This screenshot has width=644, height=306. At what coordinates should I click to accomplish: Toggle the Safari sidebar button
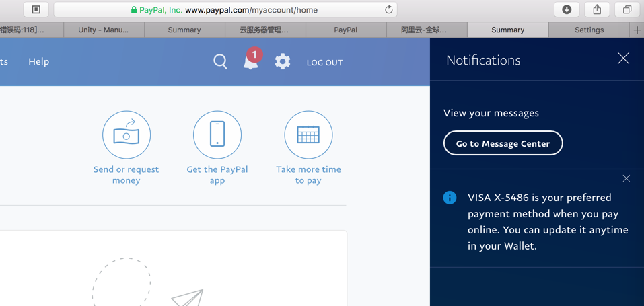[36, 10]
